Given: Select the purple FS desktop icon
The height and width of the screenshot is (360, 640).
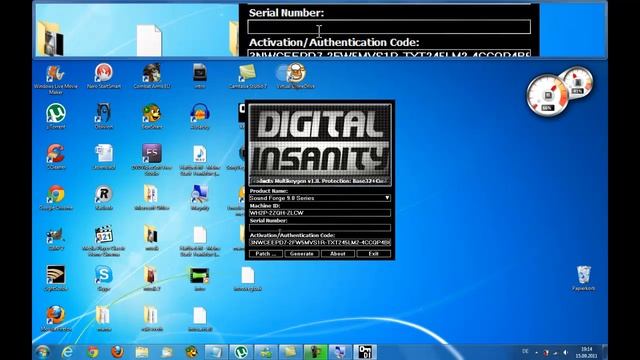Looking at the screenshot, I should pos(152,160).
